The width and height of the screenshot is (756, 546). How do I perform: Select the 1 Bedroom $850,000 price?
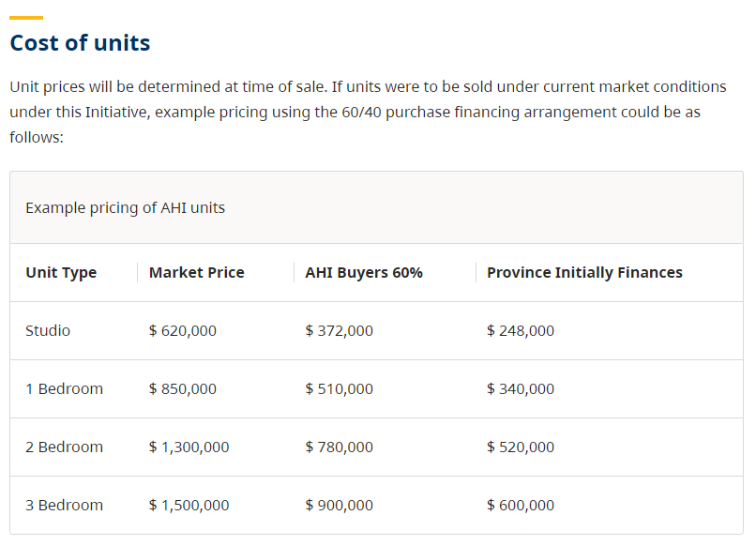pos(183,389)
